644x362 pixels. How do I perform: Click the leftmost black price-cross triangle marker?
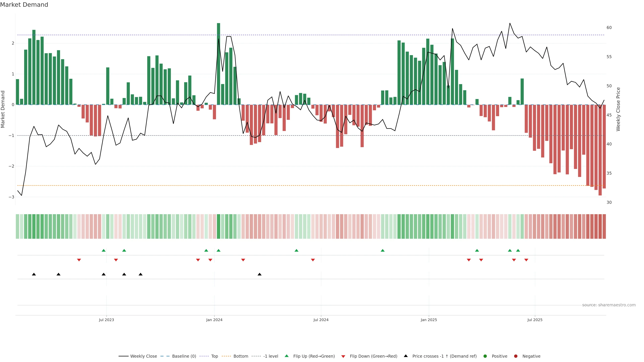34,274
